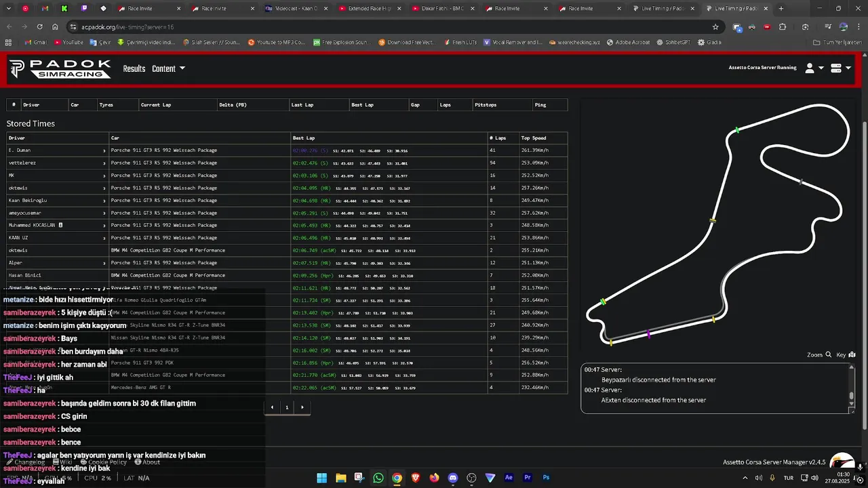Sort by Driver column in live table
This screenshot has height=488, width=868.
[45, 105]
